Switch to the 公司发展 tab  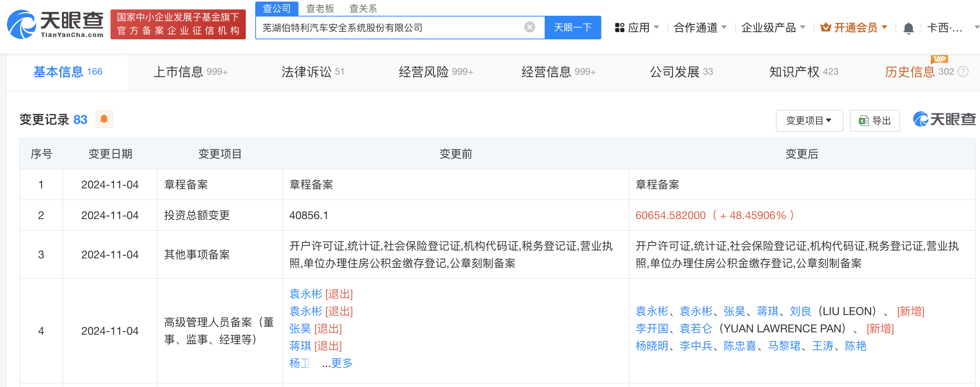coord(681,72)
